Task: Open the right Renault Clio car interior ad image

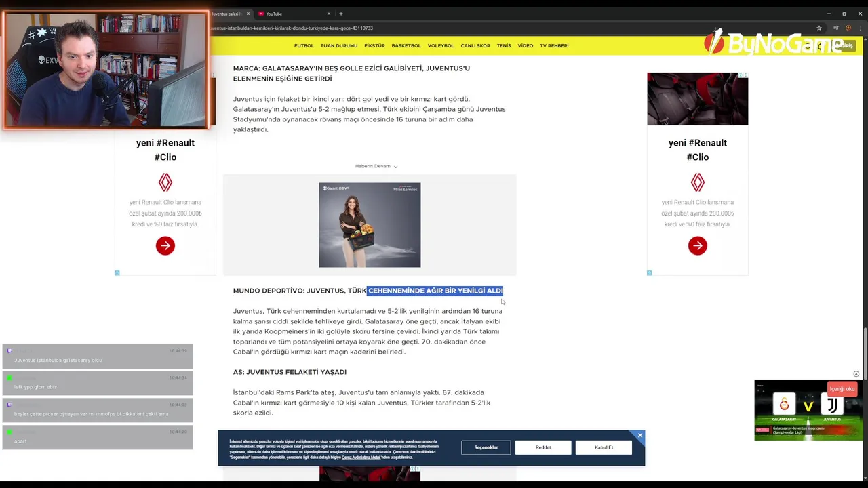Action: 697,99
